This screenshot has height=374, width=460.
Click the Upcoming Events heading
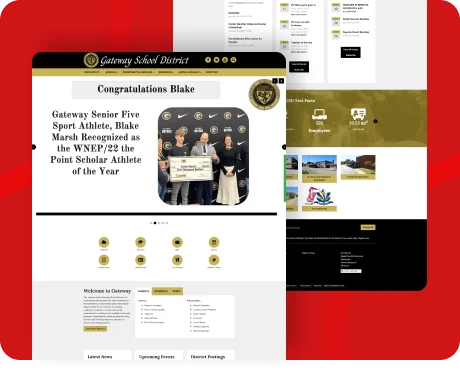pyautogui.click(x=157, y=357)
